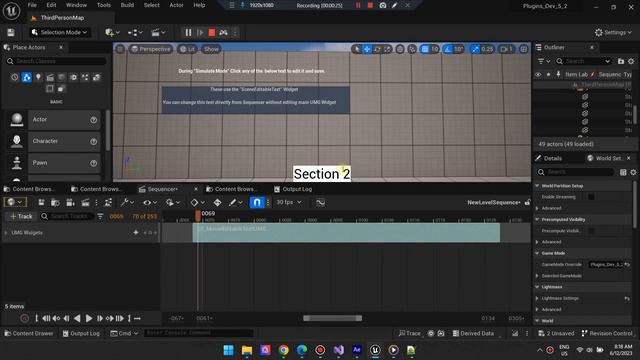Expand the UMG Widgets track
Viewport: 640px width, 360px height.
point(6,233)
